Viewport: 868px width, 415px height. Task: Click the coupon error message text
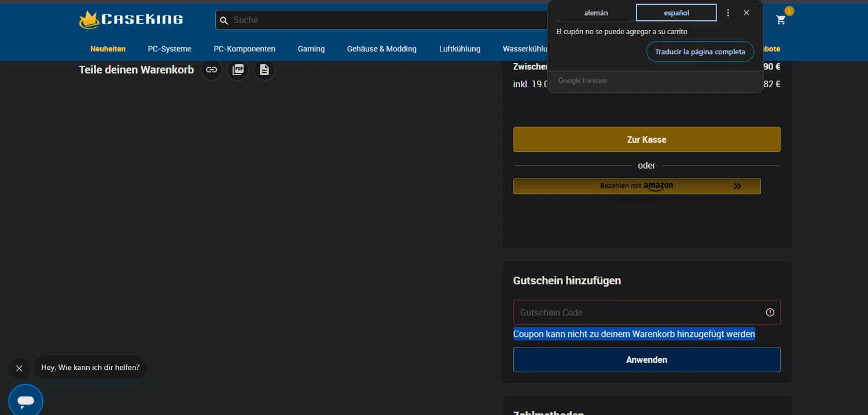click(x=634, y=334)
